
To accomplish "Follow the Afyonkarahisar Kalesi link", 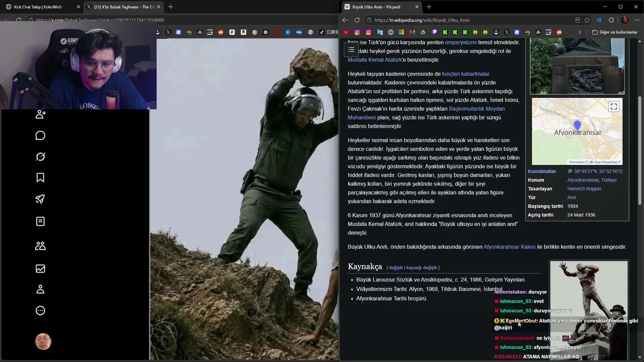I will [x=510, y=247].
